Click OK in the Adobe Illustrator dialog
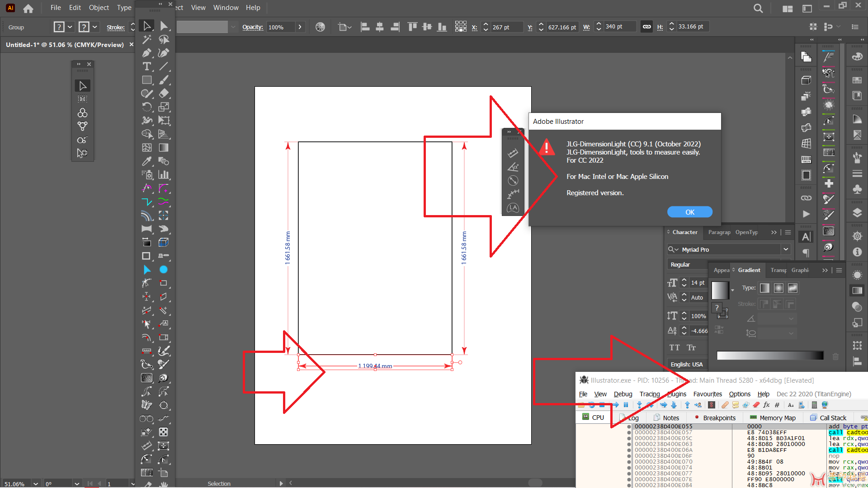The image size is (868, 488). (x=690, y=212)
